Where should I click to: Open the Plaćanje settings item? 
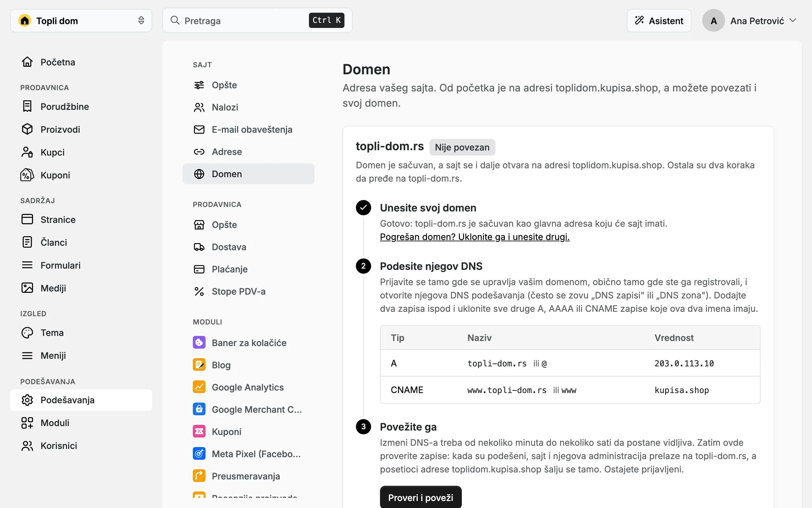249,269
